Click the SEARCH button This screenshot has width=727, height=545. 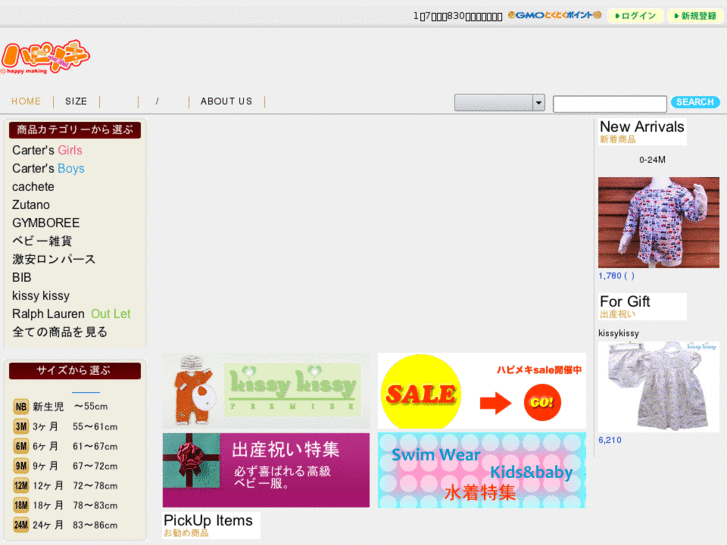695,102
